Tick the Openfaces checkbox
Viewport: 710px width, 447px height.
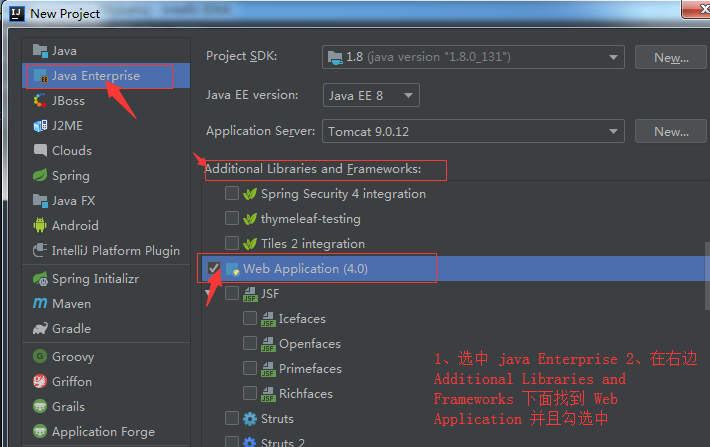click(250, 343)
